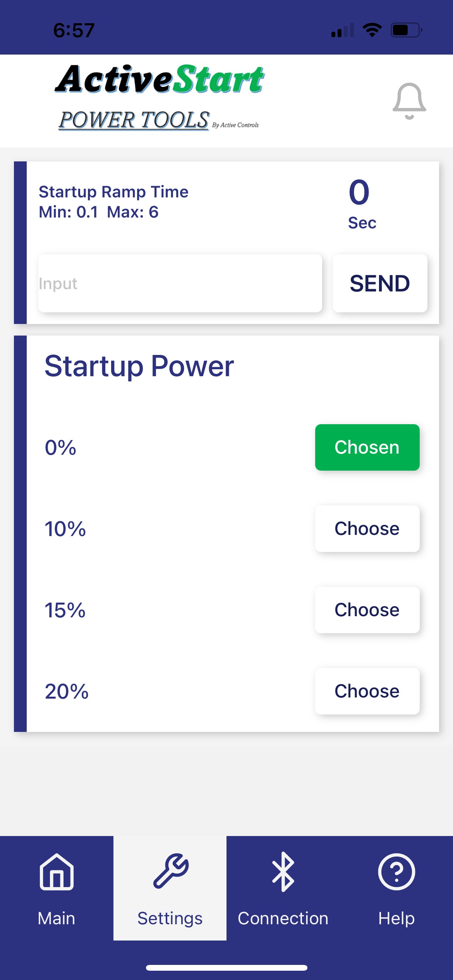Tap the question mark Help icon
This screenshot has height=980, width=453.
pyautogui.click(x=396, y=872)
